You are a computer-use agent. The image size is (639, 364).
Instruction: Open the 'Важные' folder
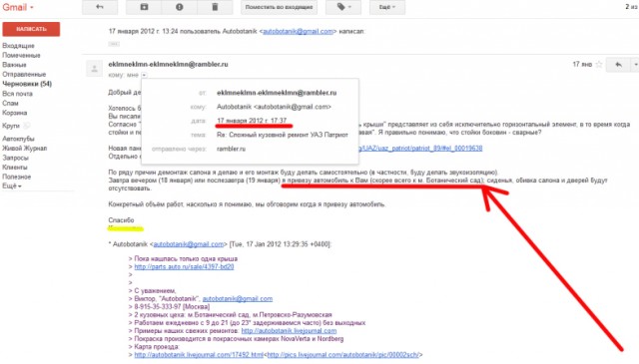tap(14, 65)
